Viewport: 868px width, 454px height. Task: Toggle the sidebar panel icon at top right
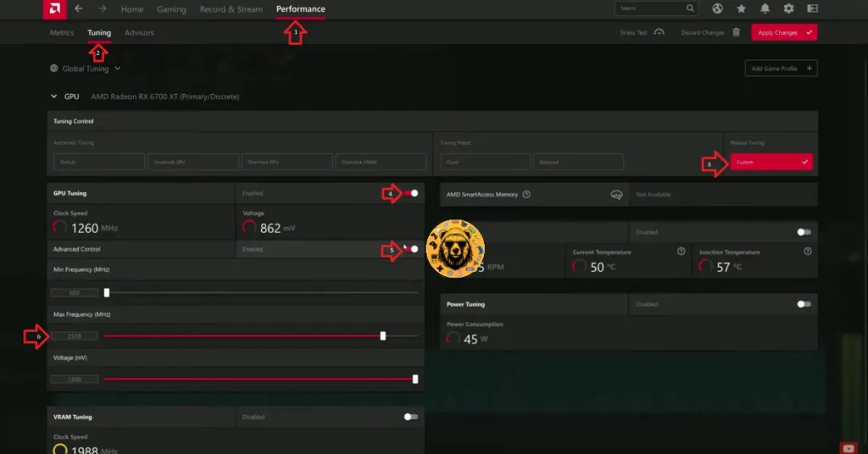click(813, 8)
